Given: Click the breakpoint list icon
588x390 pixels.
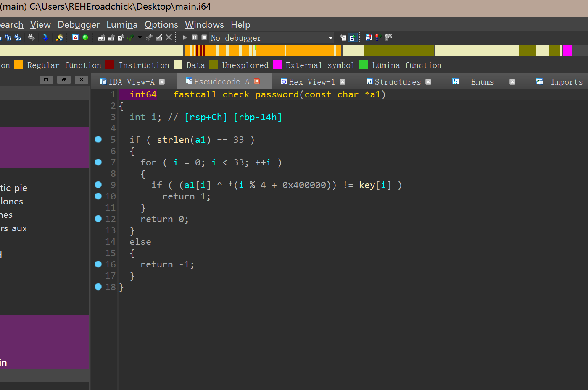Looking at the screenshot, I should coord(369,37).
